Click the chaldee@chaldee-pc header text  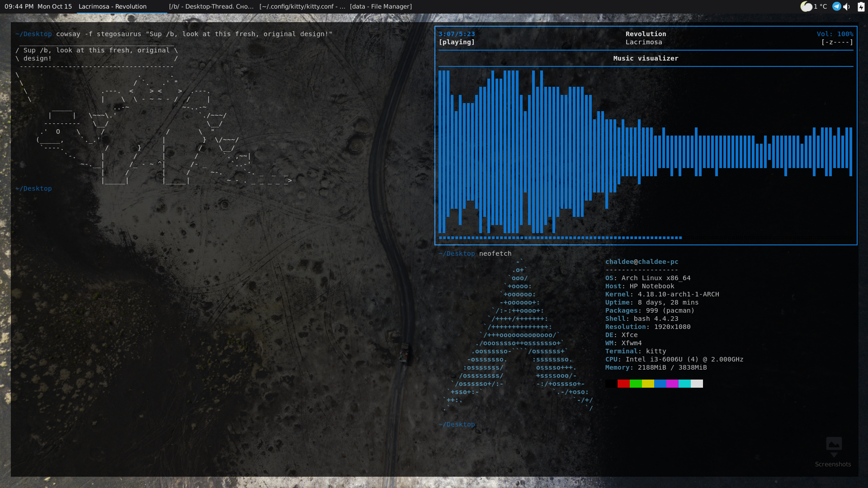coord(642,262)
